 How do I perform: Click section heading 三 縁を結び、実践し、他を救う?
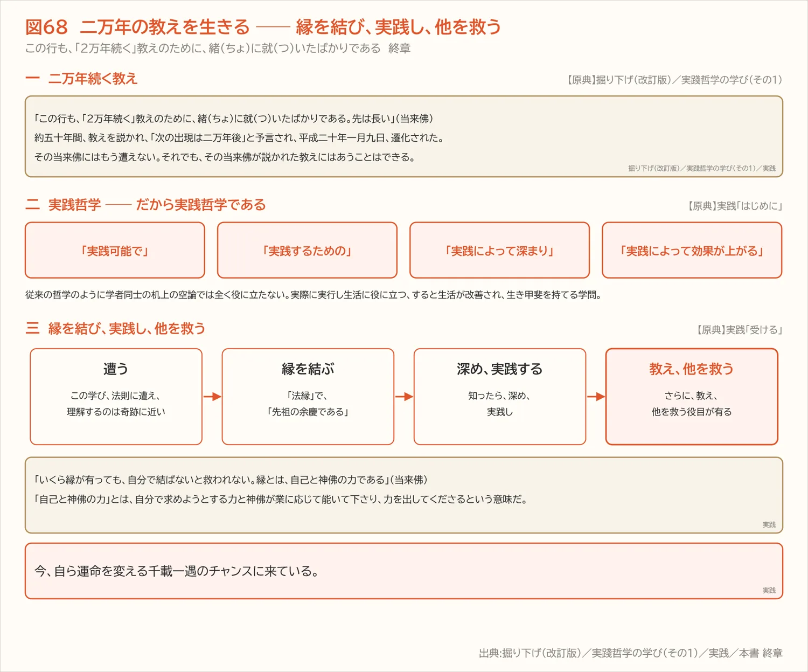[115, 329]
